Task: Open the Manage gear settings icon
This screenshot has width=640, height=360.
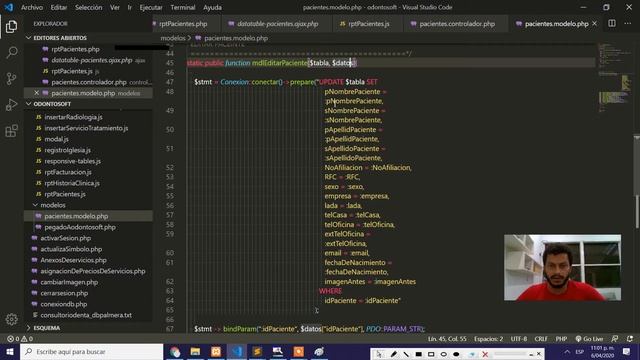Action: (x=11, y=319)
